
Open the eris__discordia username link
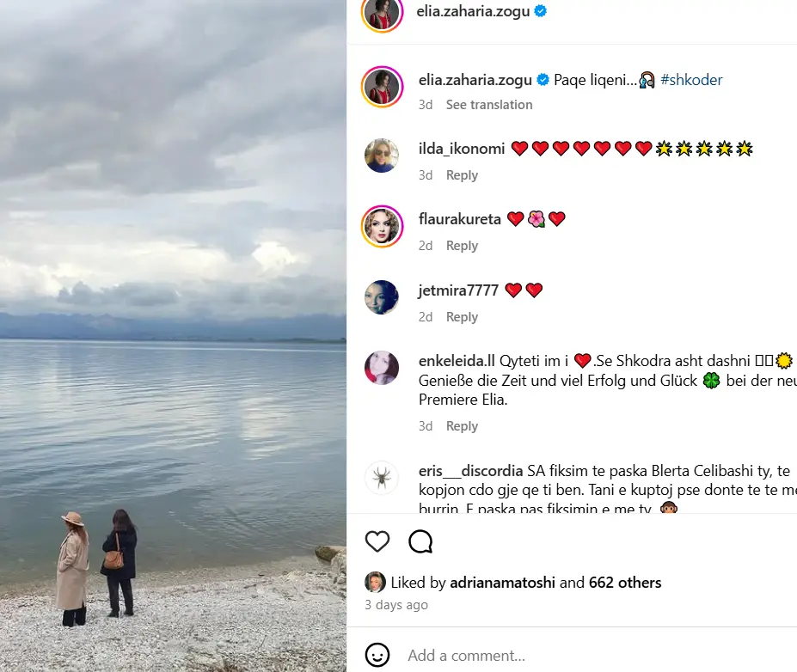click(x=470, y=471)
